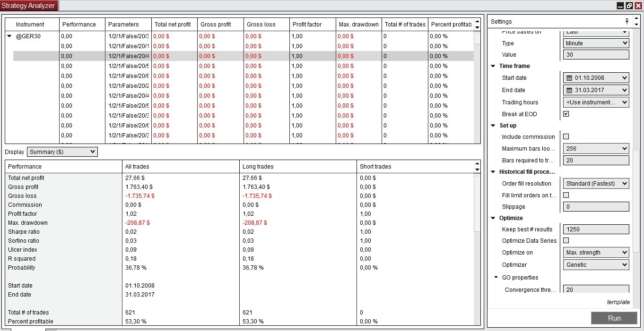Viewport: 644px width, 331px height.
Task: Collapse the Historical fill processing section
Action: click(493, 172)
